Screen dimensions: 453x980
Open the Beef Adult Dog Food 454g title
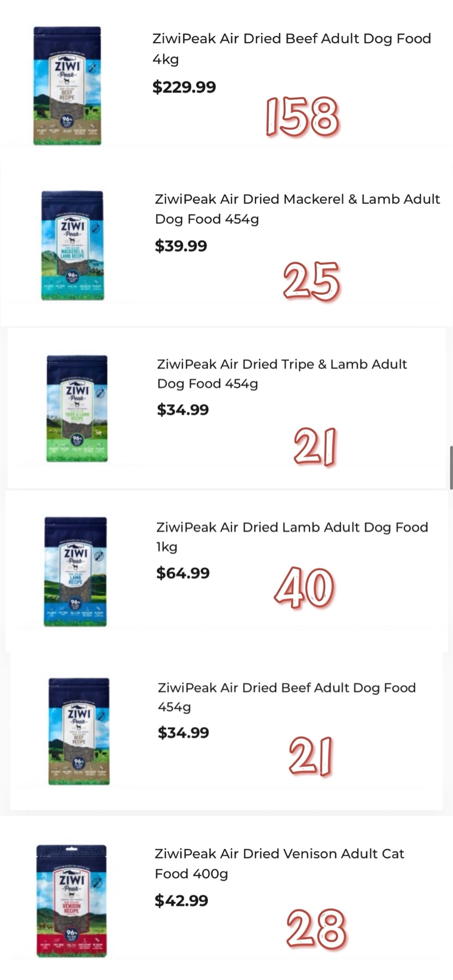pyautogui.click(x=287, y=697)
